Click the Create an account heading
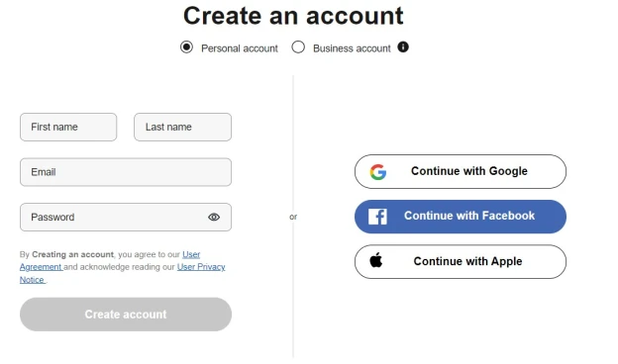The height and width of the screenshot is (364, 618). coord(293,16)
